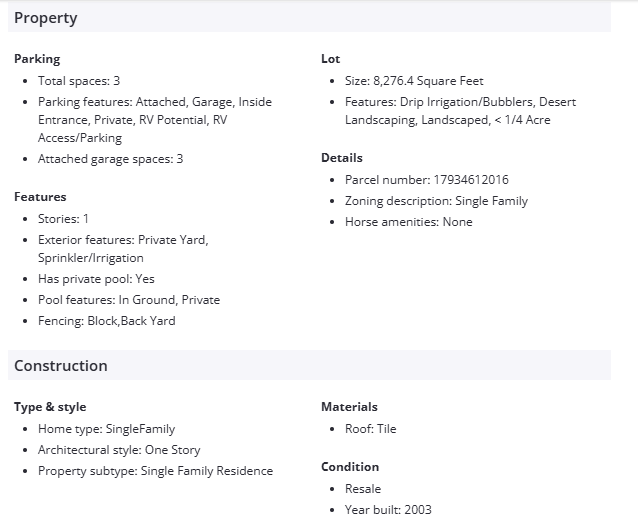Click the Year built: 2003 entry

pyautogui.click(x=388, y=510)
